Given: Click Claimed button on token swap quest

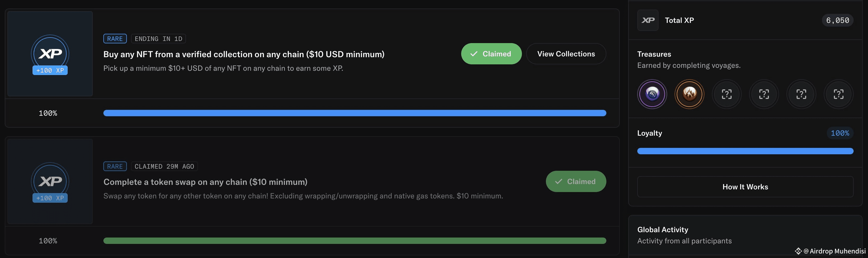Looking at the screenshot, I should pos(576,181).
